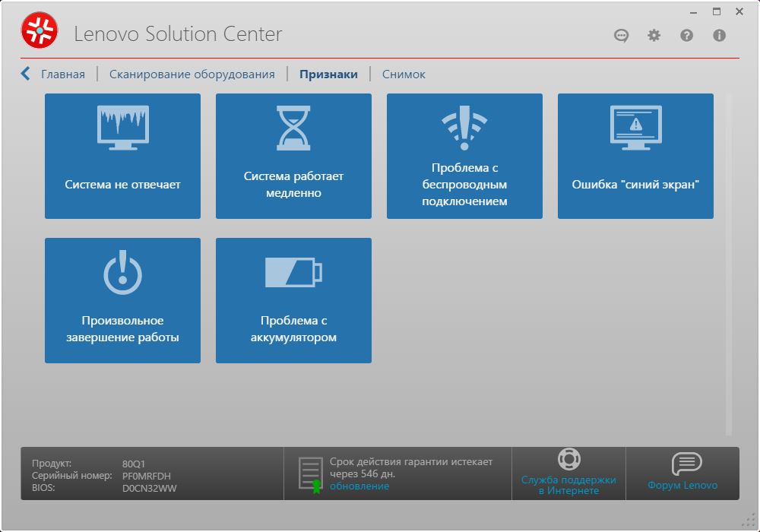Select Ошибка "синий экран" label

point(635,185)
